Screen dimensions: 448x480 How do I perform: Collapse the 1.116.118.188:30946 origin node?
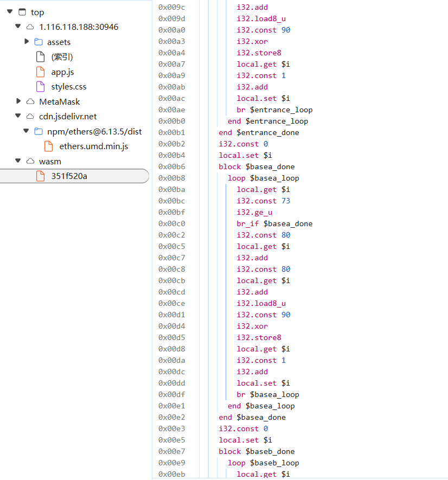tap(18, 27)
